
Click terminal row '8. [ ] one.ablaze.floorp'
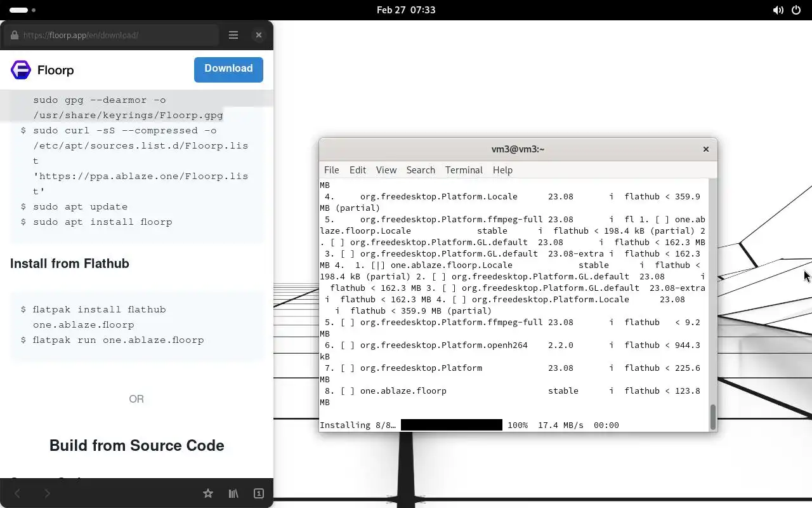pyautogui.click(x=513, y=391)
